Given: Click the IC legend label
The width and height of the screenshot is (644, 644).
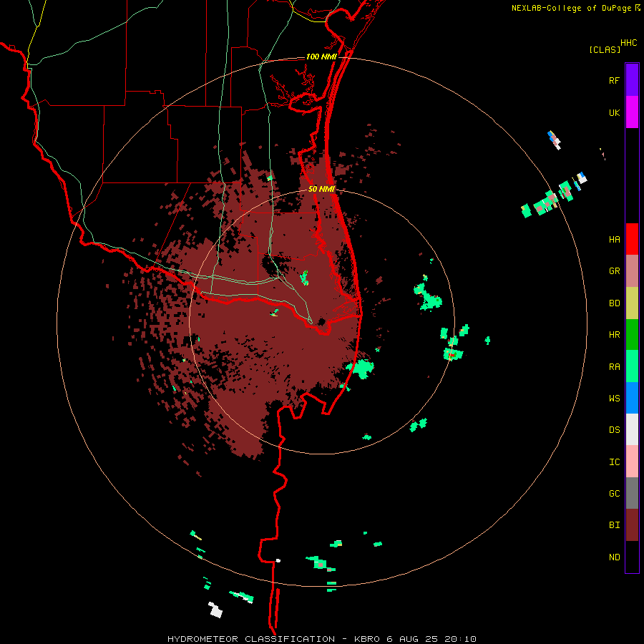Looking at the screenshot, I should [x=614, y=462].
